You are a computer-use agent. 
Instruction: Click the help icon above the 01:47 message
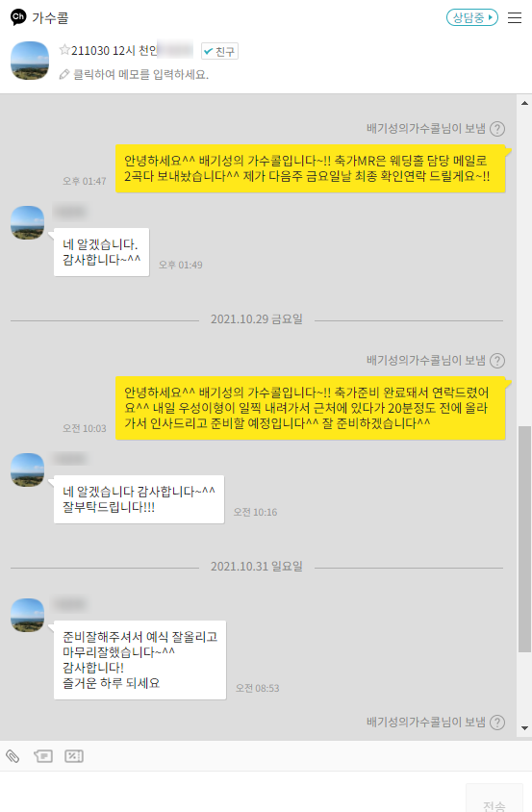pos(497,128)
